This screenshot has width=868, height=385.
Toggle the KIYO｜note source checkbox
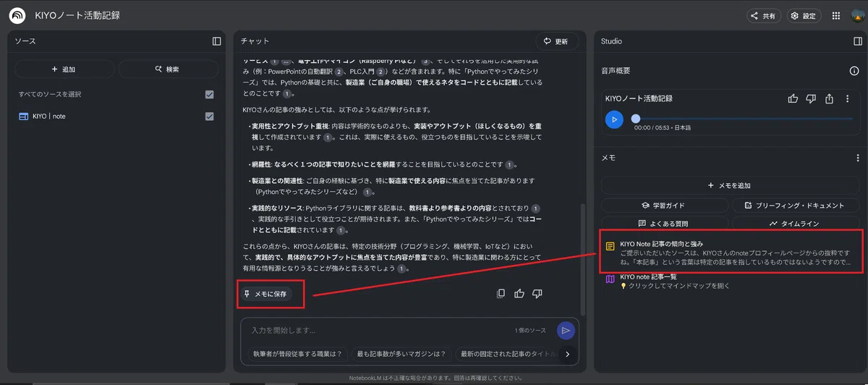click(210, 117)
